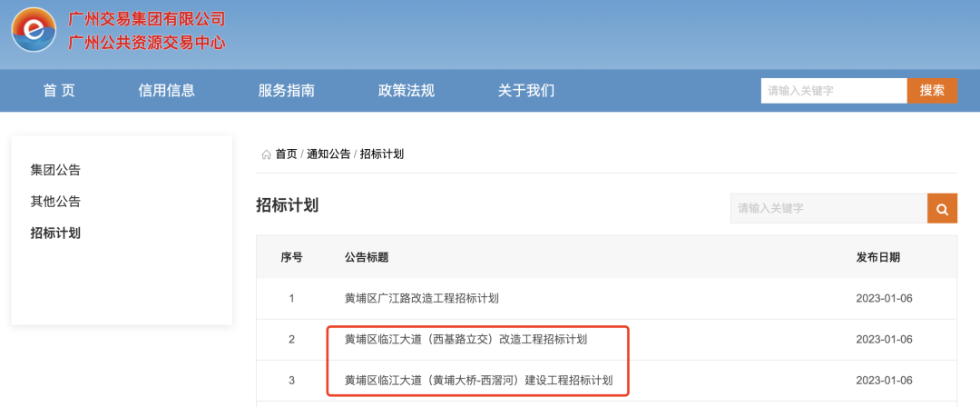Image resolution: width=980 pixels, height=407 pixels.
Task: Open 黄埔区临江大道（西基路立交）改造工程招标计划
Action: click(466, 340)
